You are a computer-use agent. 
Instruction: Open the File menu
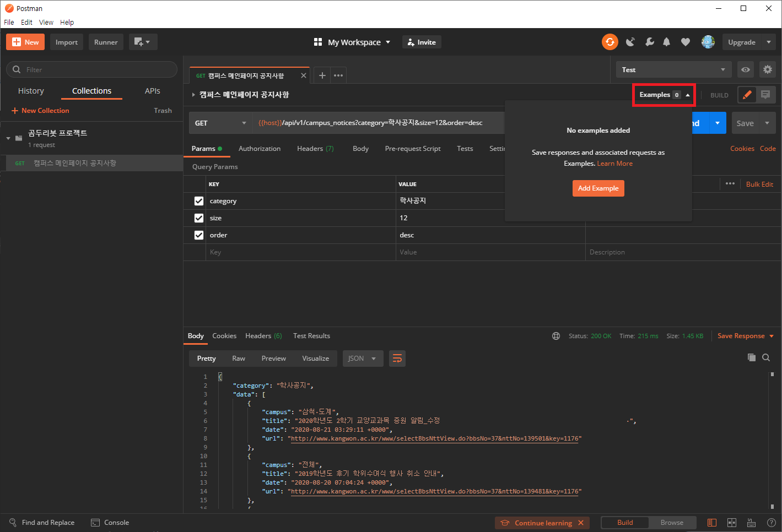(9, 23)
